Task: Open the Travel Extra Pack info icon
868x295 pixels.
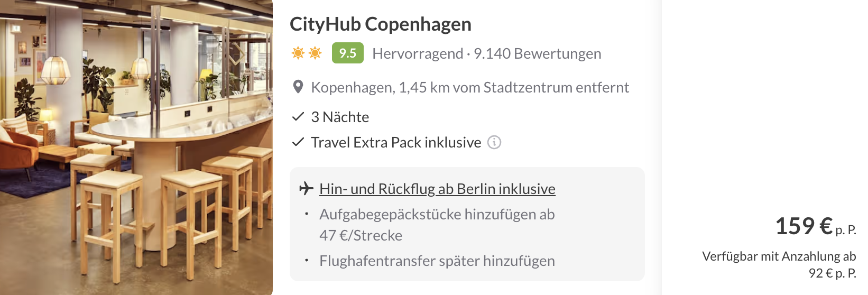Action: [x=494, y=142]
